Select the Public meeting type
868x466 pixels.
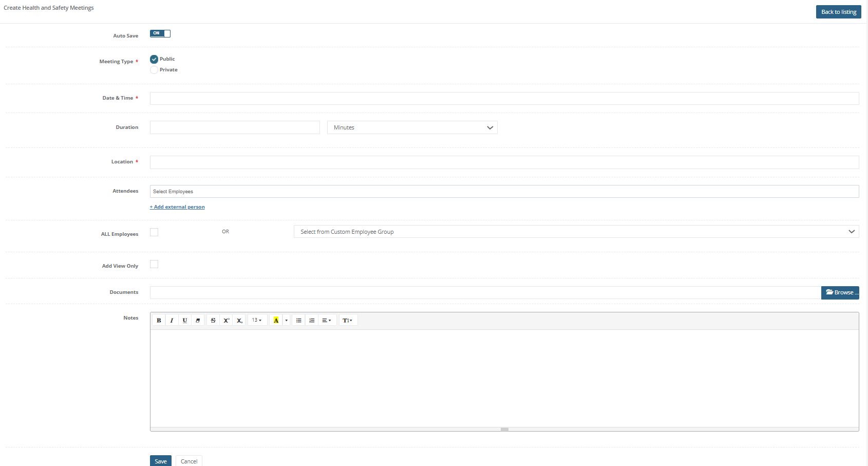tap(154, 59)
